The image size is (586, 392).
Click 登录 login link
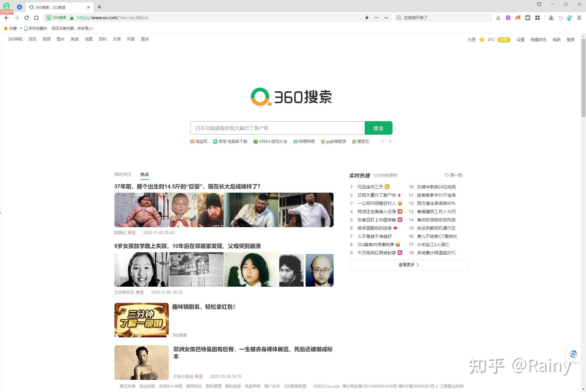[570, 40]
